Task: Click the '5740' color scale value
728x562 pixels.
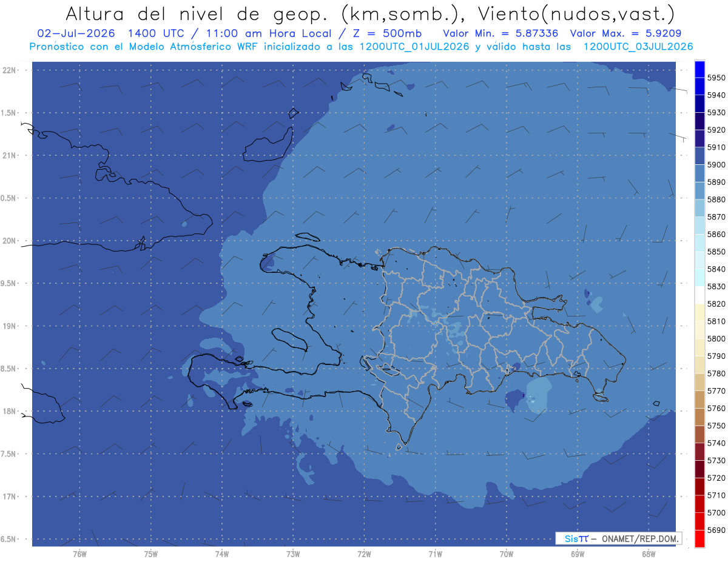Action: pyautogui.click(x=716, y=443)
